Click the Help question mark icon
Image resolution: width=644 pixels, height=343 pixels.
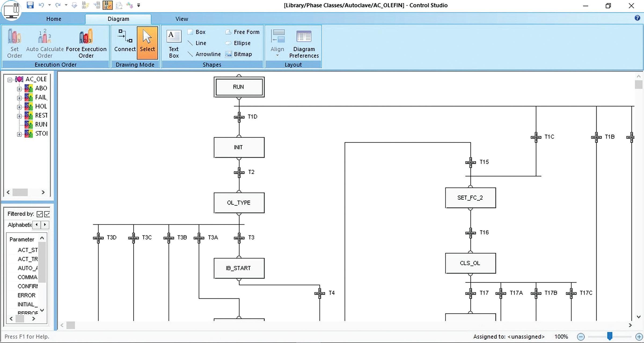point(637,18)
